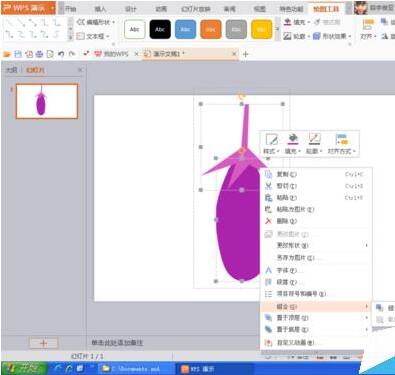The height and width of the screenshot is (375, 395).
Task: Open the WPS 演示 application menu
Action: (x=28, y=8)
